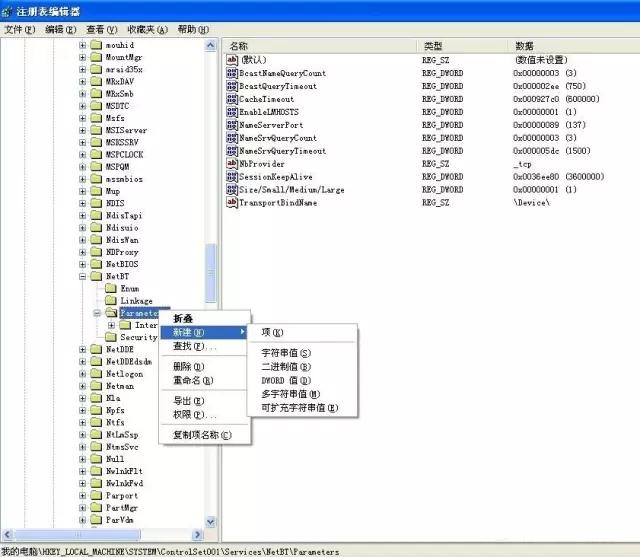Click the folder icon of the NetBIOS key

[96, 262]
